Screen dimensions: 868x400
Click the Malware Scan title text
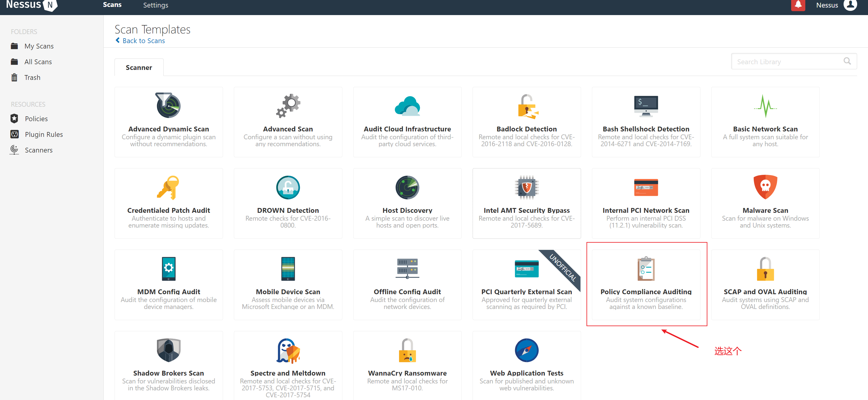click(x=765, y=210)
